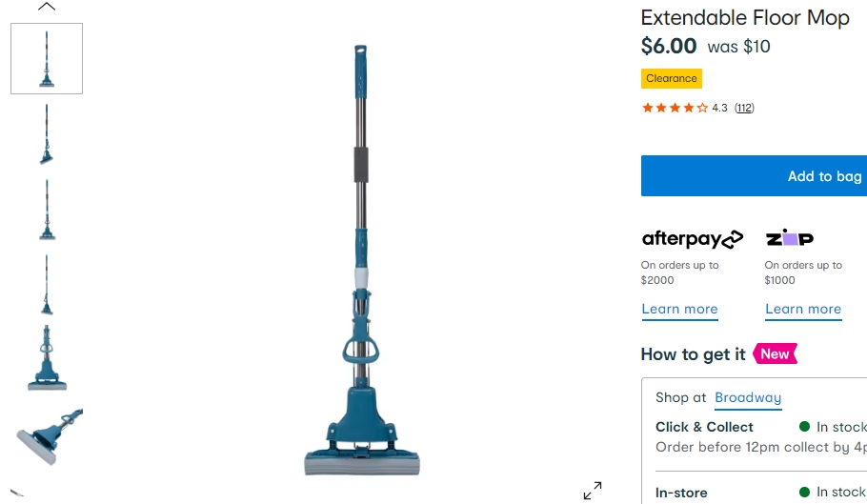Image resolution: width=867 pixels, height=504 pixels.
Task: Click the Zip payment logo
Action: click(789, 237)
